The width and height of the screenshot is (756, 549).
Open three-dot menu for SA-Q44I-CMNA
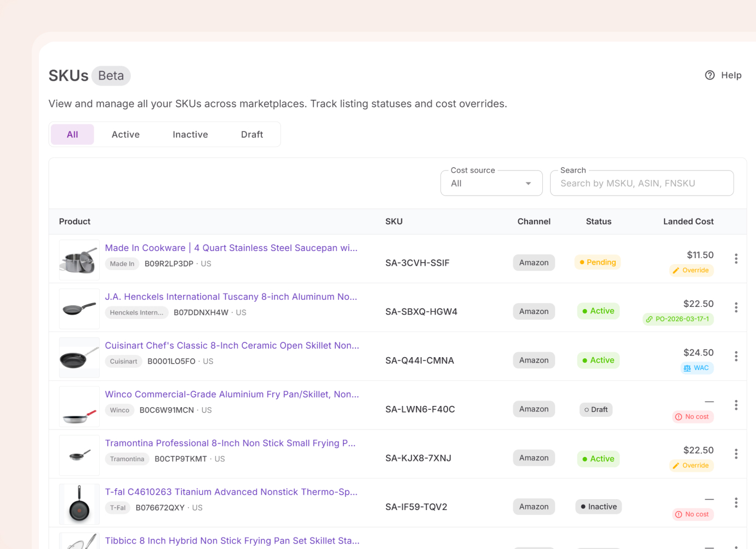tap(736, 356)
